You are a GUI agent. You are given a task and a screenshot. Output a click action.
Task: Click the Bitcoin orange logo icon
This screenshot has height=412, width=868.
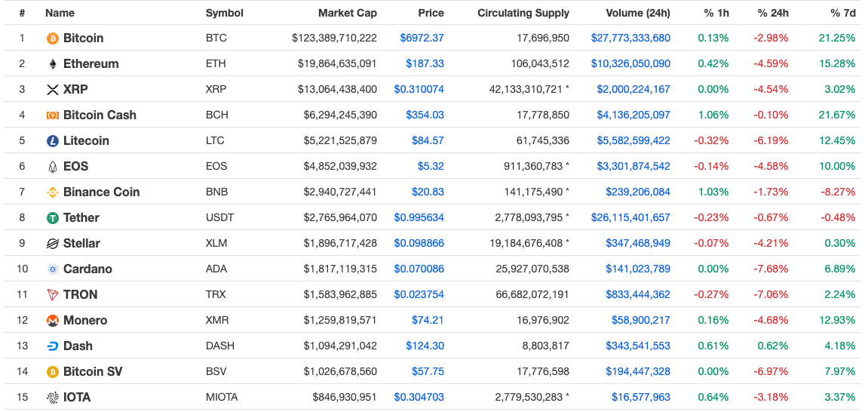click(53, 38)
